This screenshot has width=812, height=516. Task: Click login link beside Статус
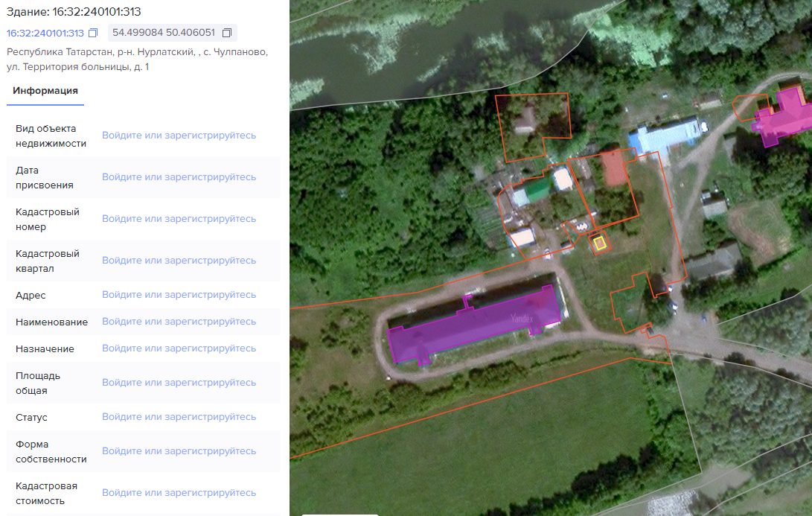(179, 417)
